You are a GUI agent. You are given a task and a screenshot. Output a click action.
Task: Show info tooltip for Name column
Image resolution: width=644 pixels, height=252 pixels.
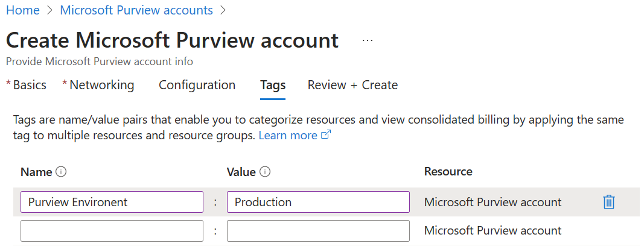[x=61, y=172]
